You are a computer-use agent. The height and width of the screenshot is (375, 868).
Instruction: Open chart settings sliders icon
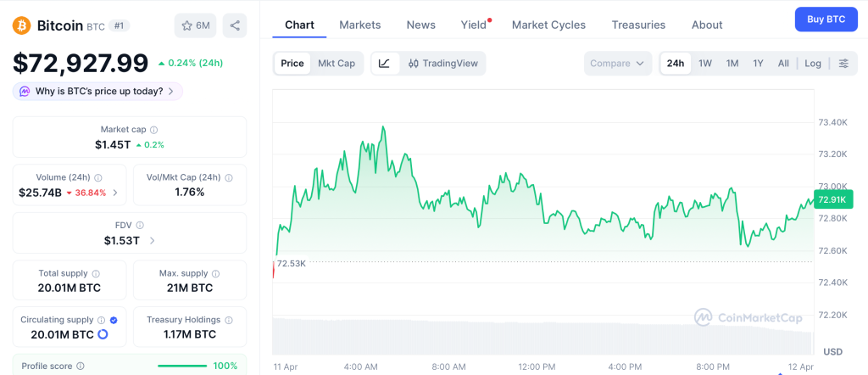[x=843, y=64]
